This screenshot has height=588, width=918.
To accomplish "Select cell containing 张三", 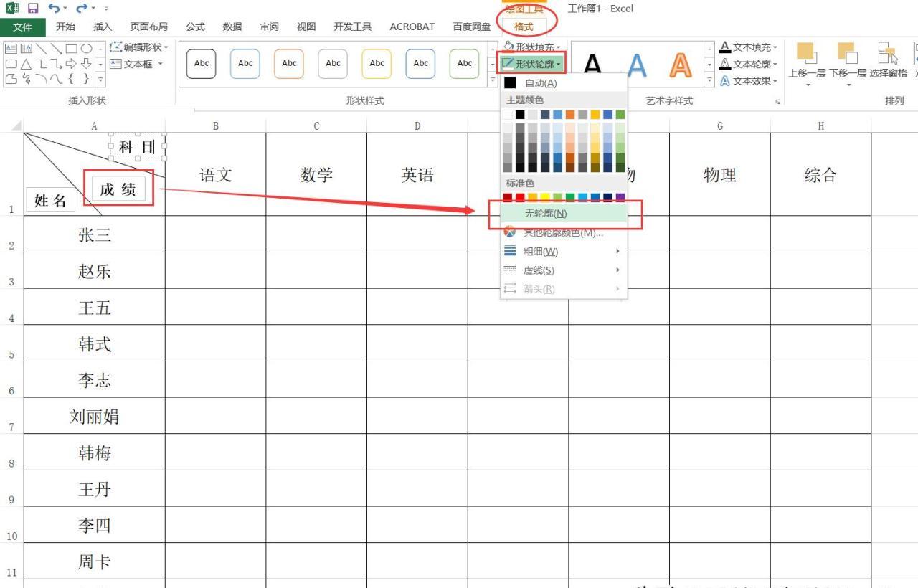I will 94,234.
